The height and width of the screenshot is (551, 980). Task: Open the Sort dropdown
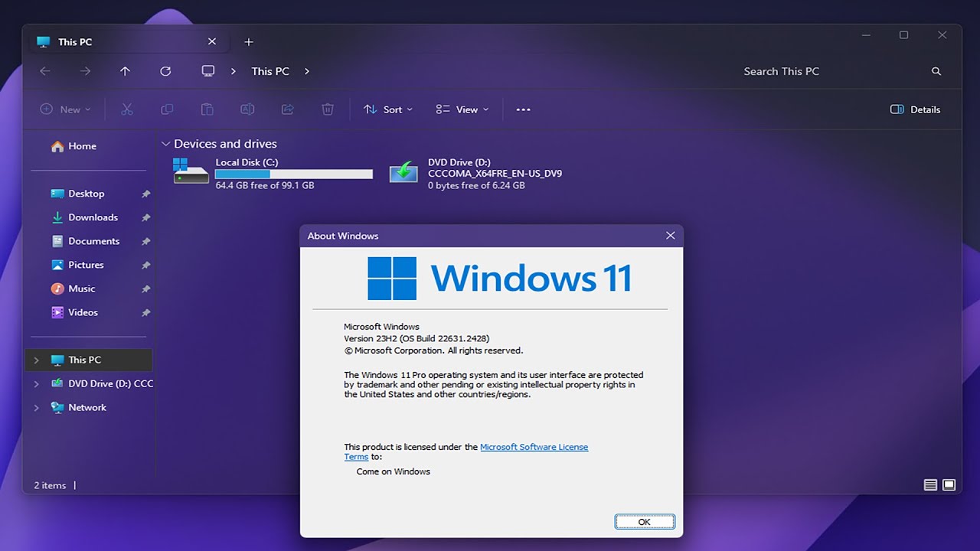pyautogui.click(x=388, y=109)
